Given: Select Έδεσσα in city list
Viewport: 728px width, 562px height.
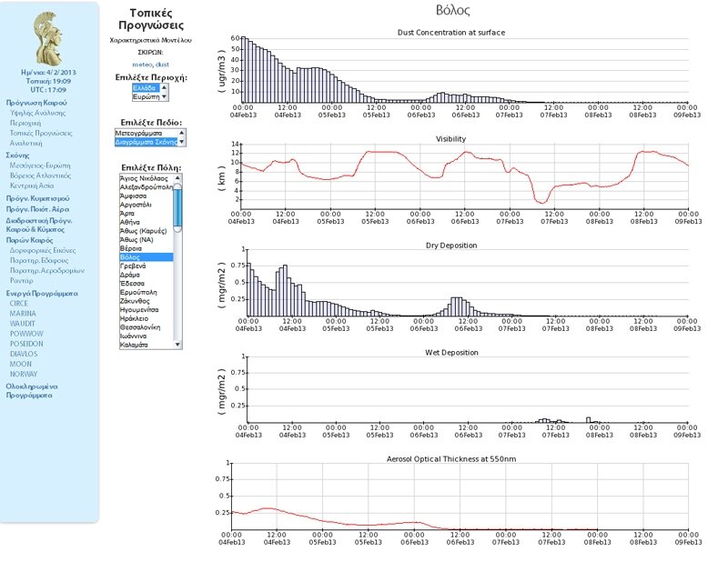Looking at the screenshot, I should point(147,284).
